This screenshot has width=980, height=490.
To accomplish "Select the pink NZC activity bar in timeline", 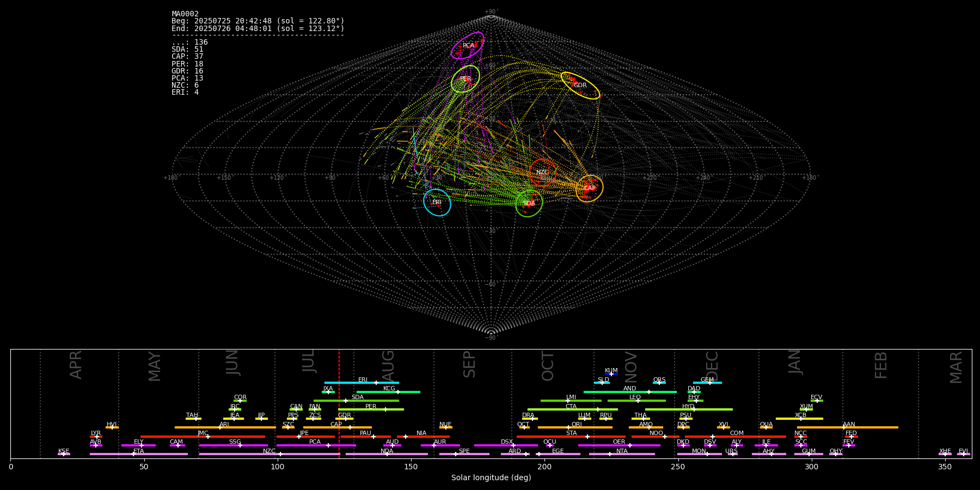I will coord(269,454).
